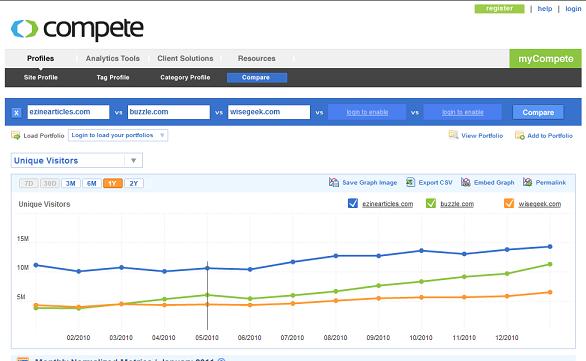Viewport: 586px width, 361px height.
Task: Remove ezinearticles.com with the X icon
Action: coord(16,112)
